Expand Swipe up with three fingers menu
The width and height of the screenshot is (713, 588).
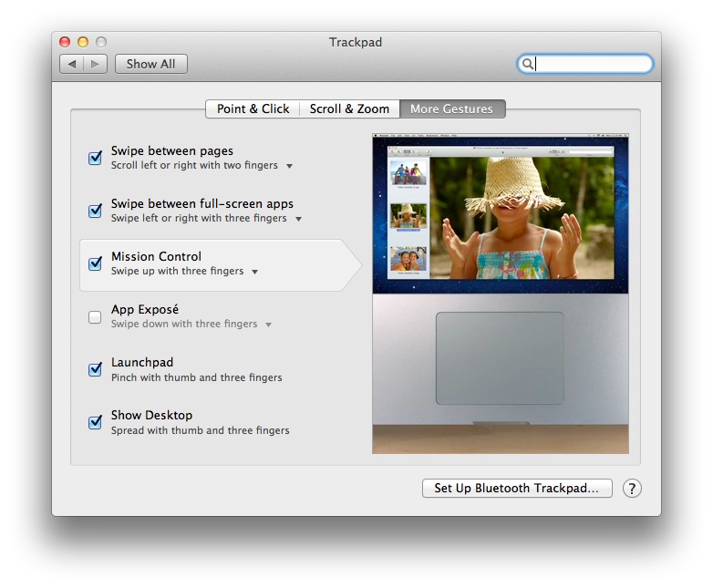tap(254, 273)
